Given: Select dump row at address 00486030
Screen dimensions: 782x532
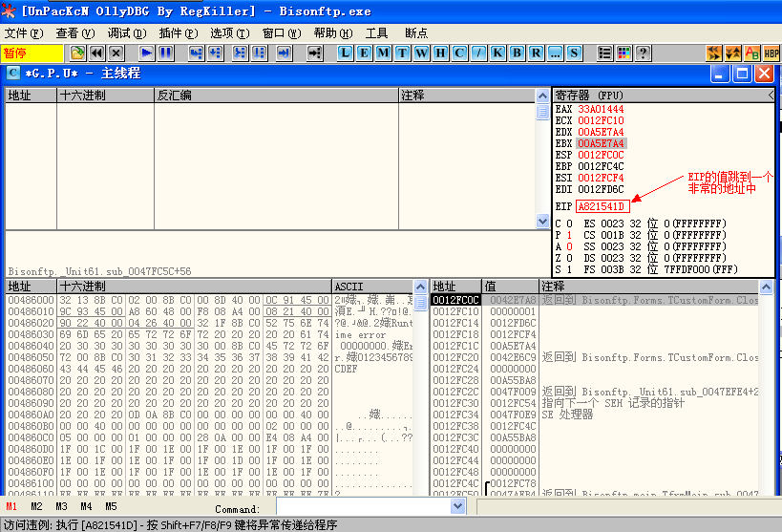Looking at the screenshot, I should [x=209, y=334].
